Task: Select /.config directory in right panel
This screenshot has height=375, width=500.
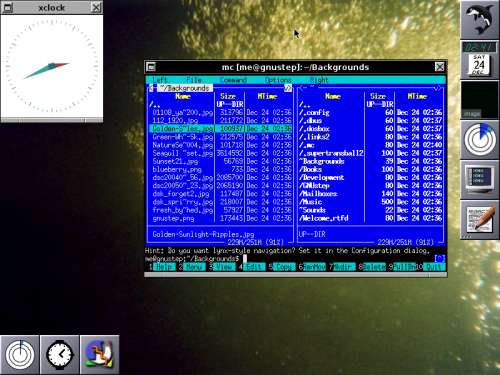Action: click(370, 112)
